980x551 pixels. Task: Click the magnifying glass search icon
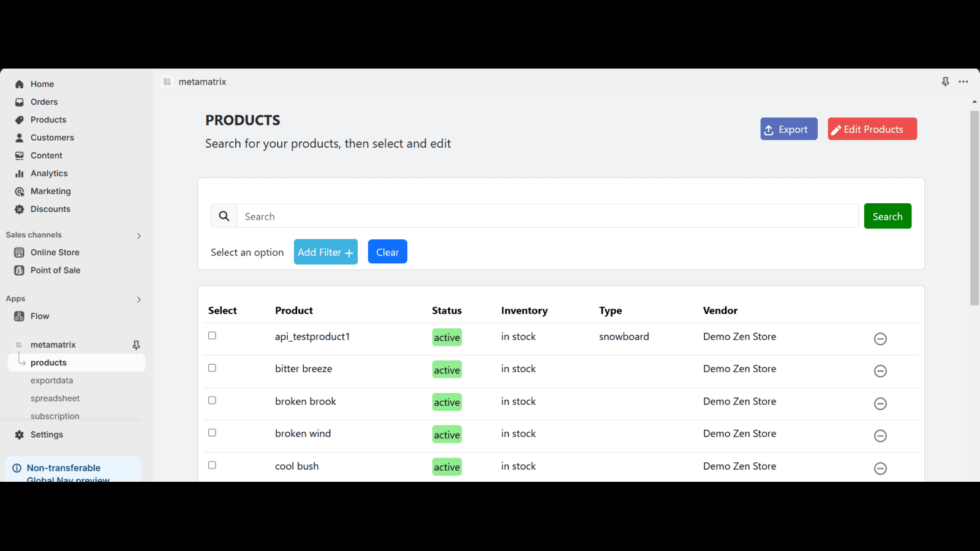pos(224,216)
